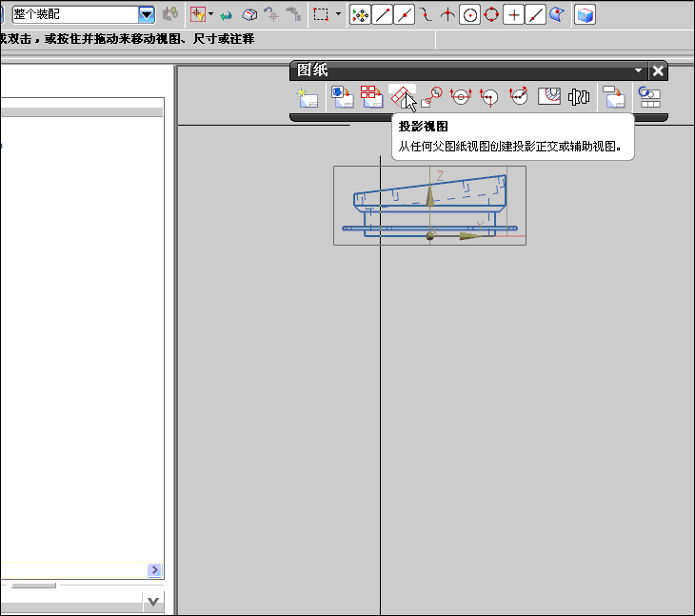Screen dimensions: 695x616
Task: Click the green-blue reset filters arrow icon
Action: coord(226,16)
